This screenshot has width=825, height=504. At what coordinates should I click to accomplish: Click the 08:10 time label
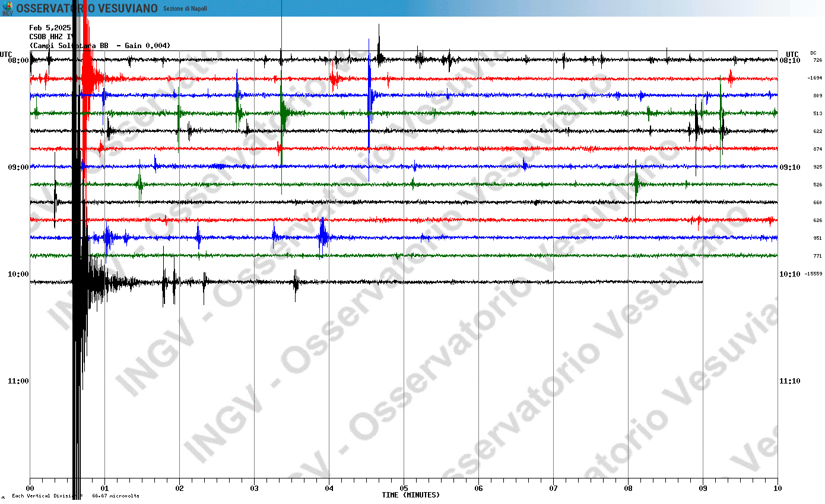point(790,61)
